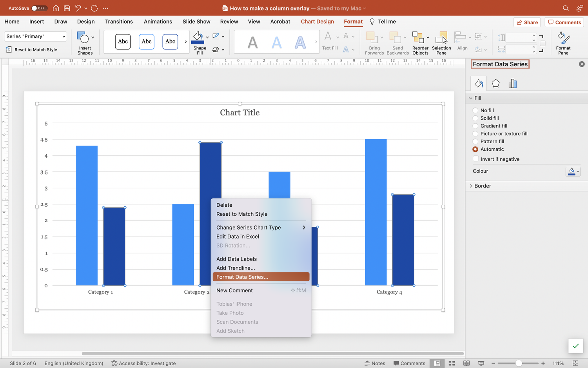The height and width of the screenshot is (368, 588).
Task: Switch to Series Options bar chart tab
Action: click(513, 83)
